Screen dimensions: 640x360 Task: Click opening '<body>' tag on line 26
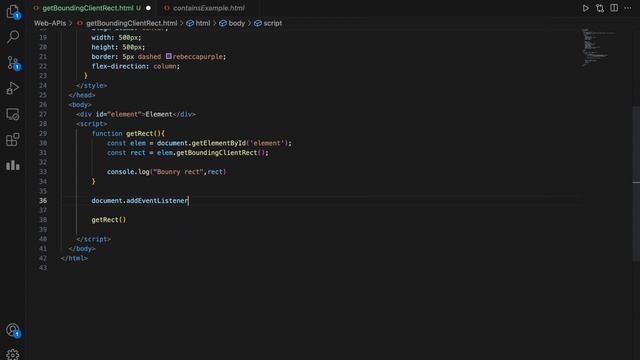pyautogui.click(x=80, y=105)
